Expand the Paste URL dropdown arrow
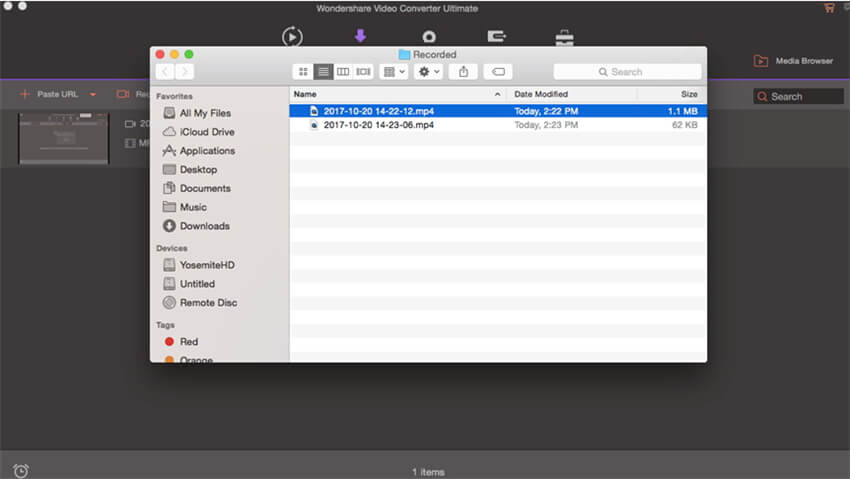 tap(93, 94)
